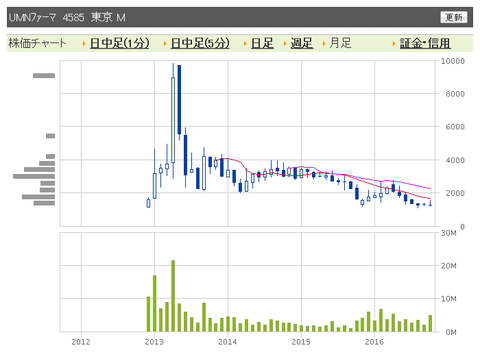Image resolution: width=480 pixels, height=363 pixels.
Task: Click the 株価チャート label
Action: pyautogui.click(x=37, y=43)
